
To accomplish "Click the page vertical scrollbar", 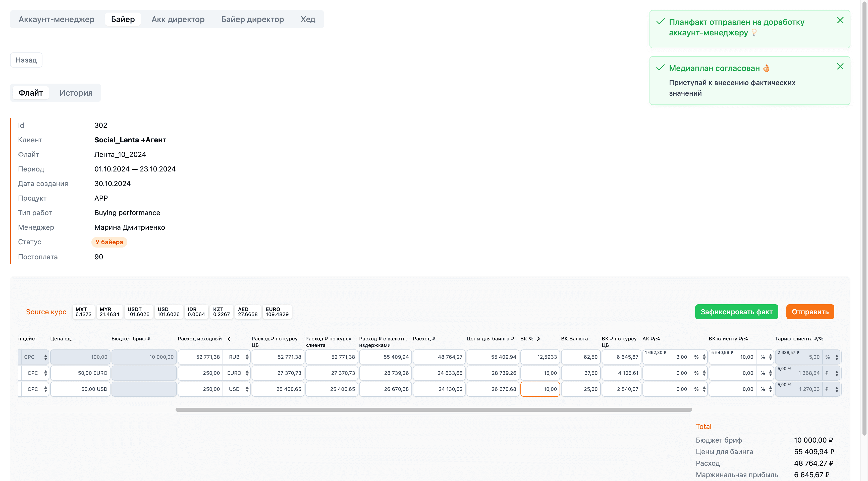I will tap(864, 219).
